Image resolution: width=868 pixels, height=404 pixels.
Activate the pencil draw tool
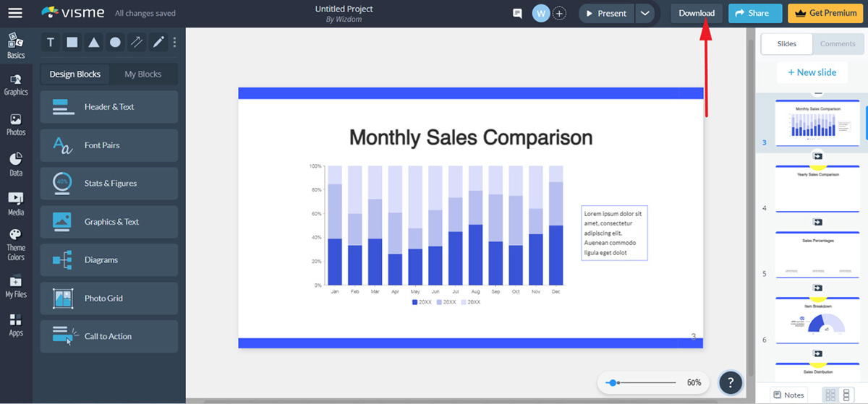[x=158, y=43]
